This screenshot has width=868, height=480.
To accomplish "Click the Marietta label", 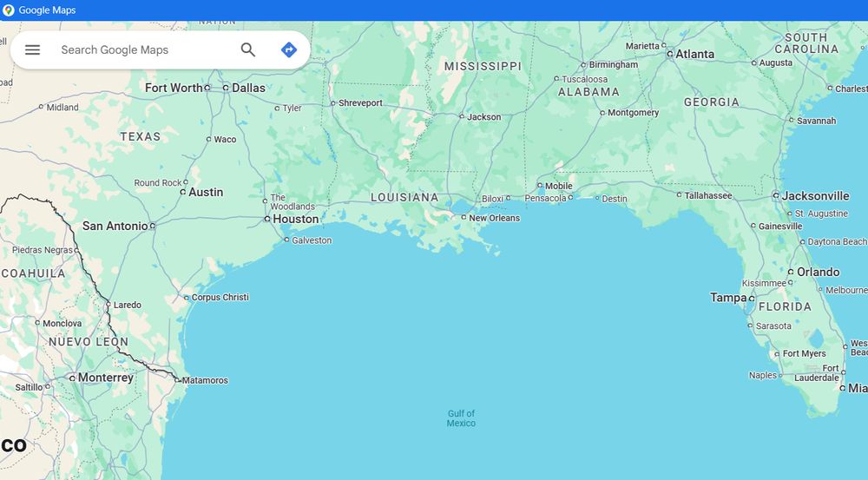I will click(642, 46).
